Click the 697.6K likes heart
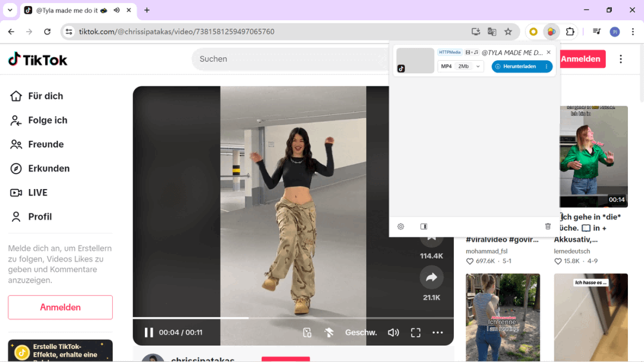644x362 pixels. pyautogui.click(x=470, y=261)
